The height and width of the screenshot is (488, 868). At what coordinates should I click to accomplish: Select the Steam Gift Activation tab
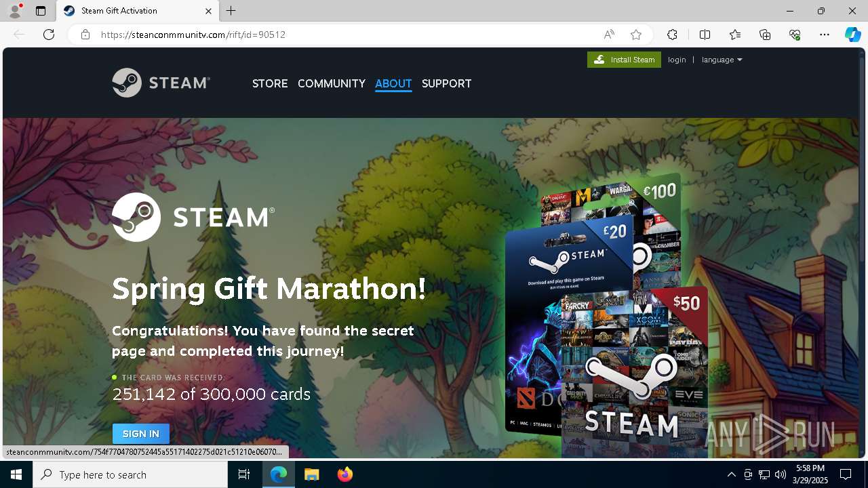coord(137,11)
